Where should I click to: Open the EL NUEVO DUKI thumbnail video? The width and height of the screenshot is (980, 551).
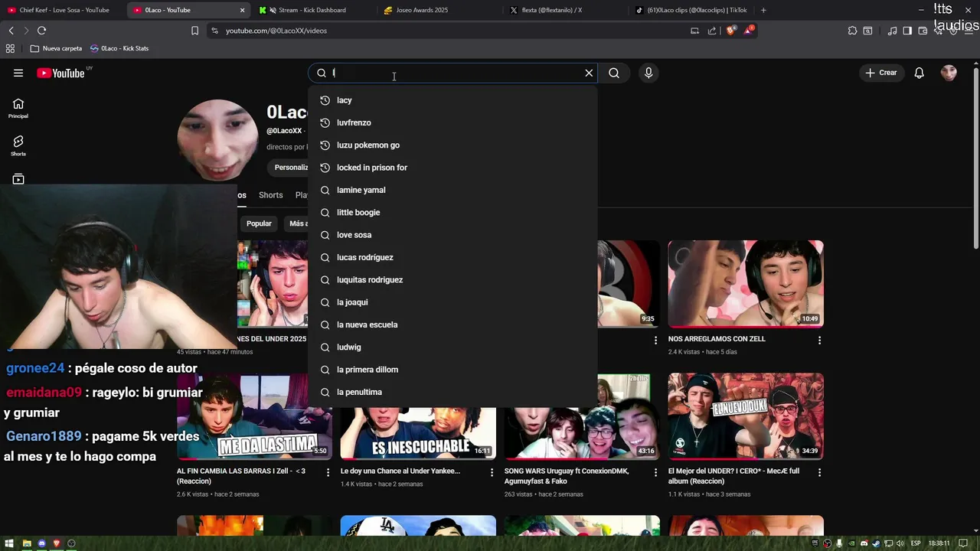click(746, 416)
